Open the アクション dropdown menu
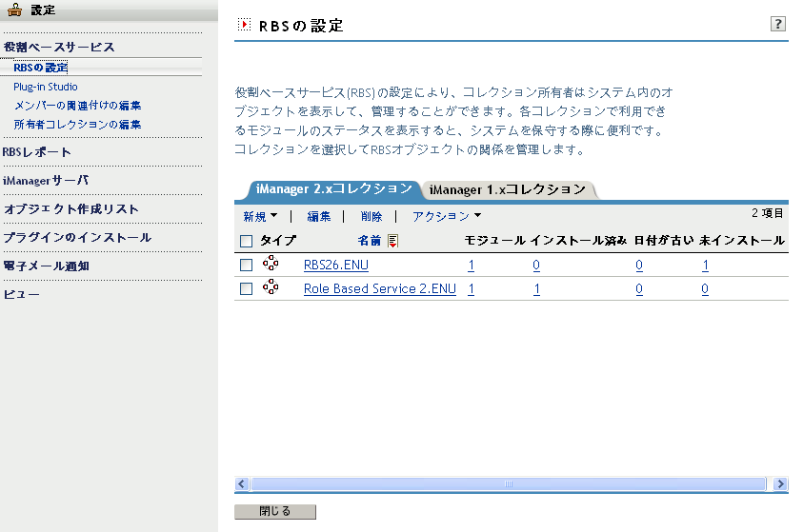The width and height of the screenshot is (803, 532). pos(447,216)
